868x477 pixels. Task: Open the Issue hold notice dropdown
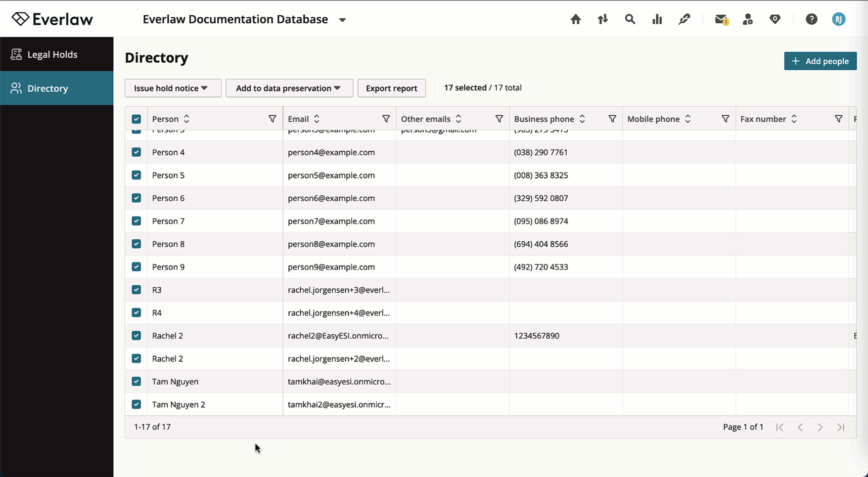(x=173, y=88)
